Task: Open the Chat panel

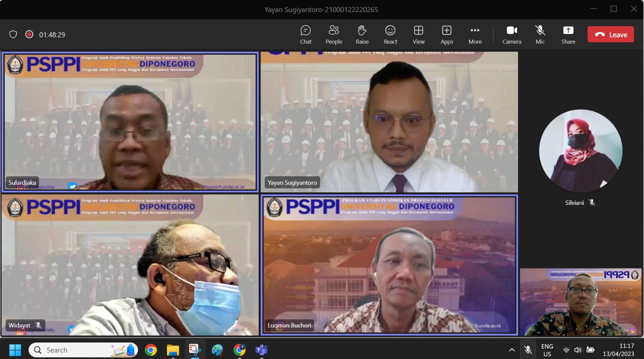Action: [305, 35]
